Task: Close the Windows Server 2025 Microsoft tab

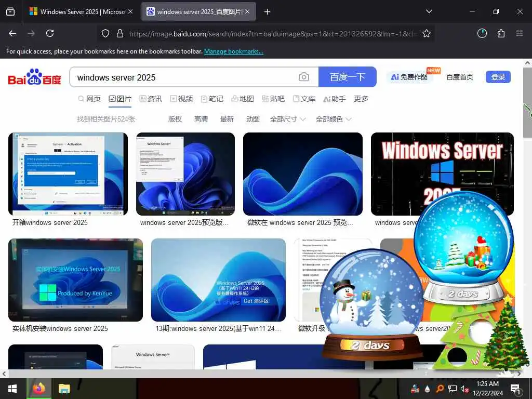Action: (x=130, y=11)
